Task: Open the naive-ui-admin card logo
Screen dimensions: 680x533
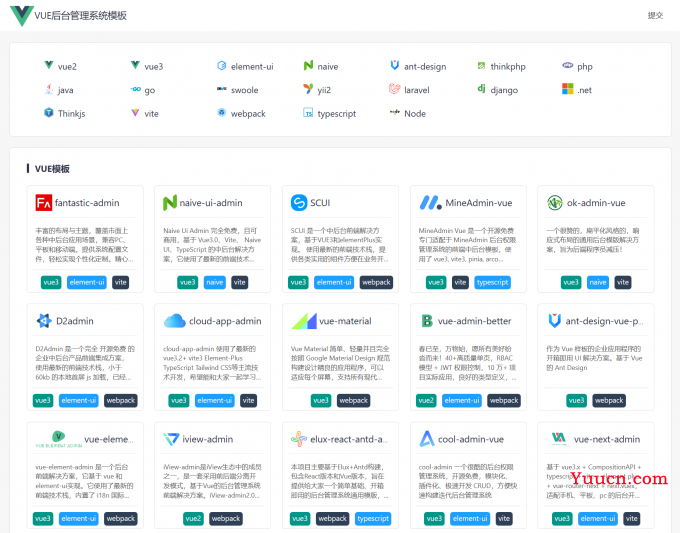Action: tap(170, 203)
